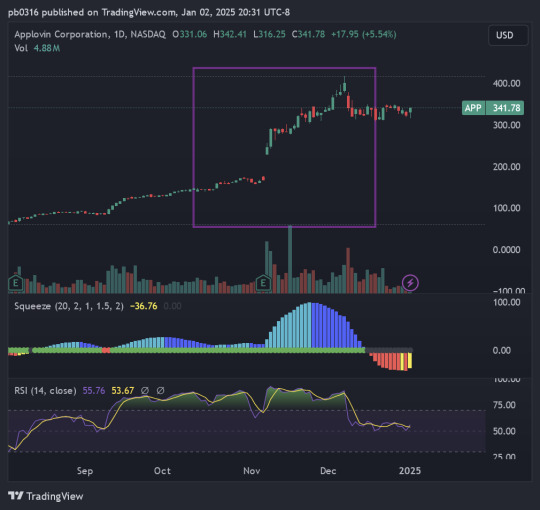Click the Vol 4.88M legend
This screenshot has height=510, width=540.
pos(37,48)
